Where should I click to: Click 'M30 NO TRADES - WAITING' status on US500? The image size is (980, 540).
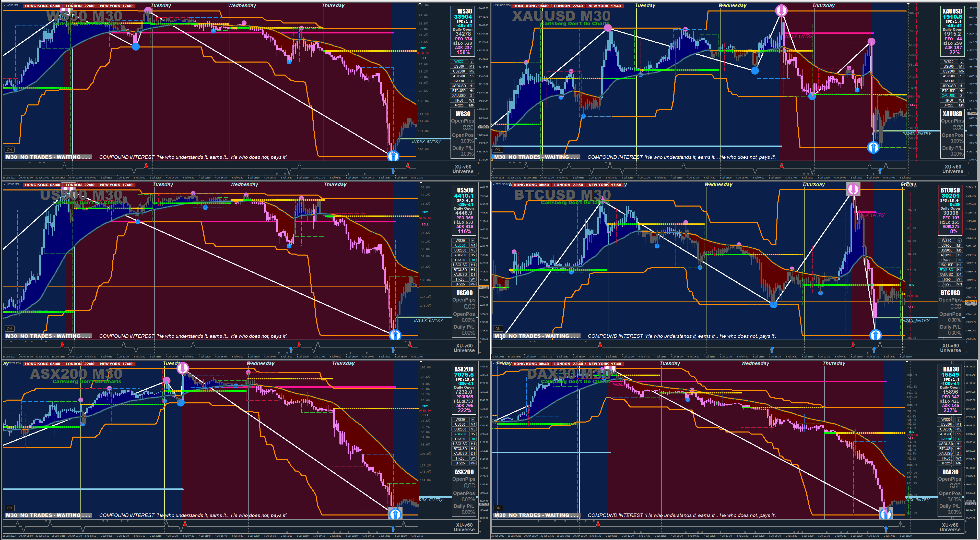pos(48,336)
